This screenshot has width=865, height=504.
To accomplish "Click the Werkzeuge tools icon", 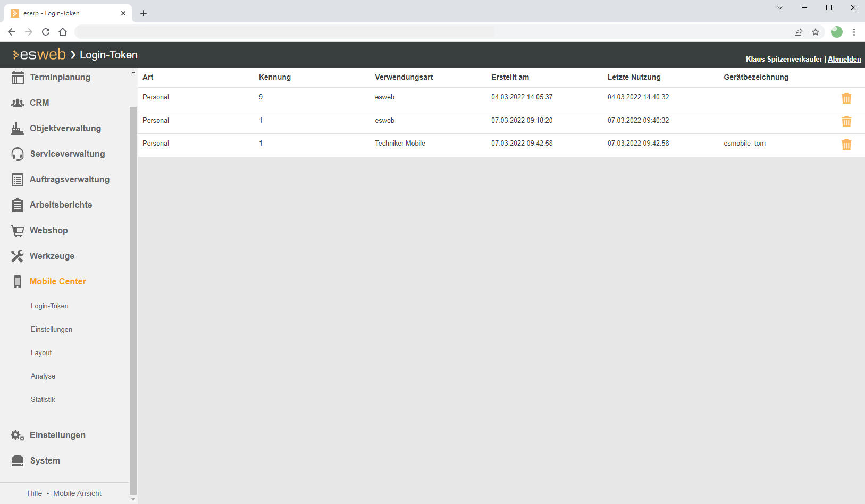I will (18, 256).
